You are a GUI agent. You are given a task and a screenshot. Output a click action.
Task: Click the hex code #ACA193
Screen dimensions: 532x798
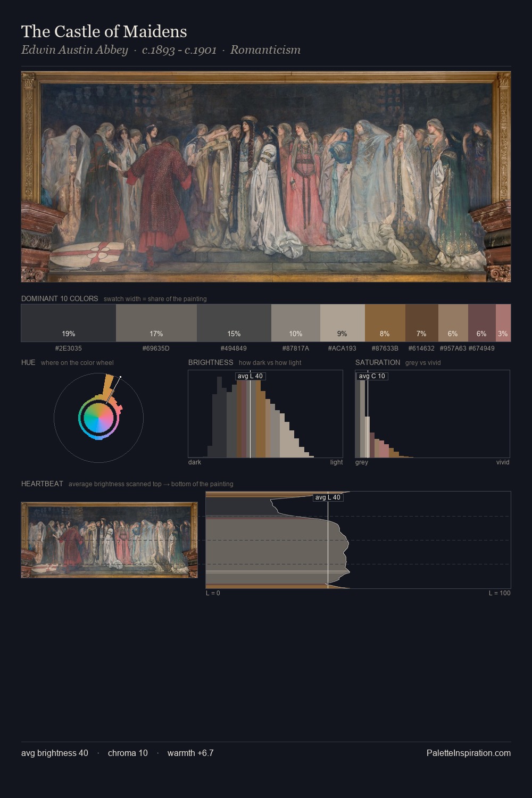pyautogui.click(x=342, y=348)
